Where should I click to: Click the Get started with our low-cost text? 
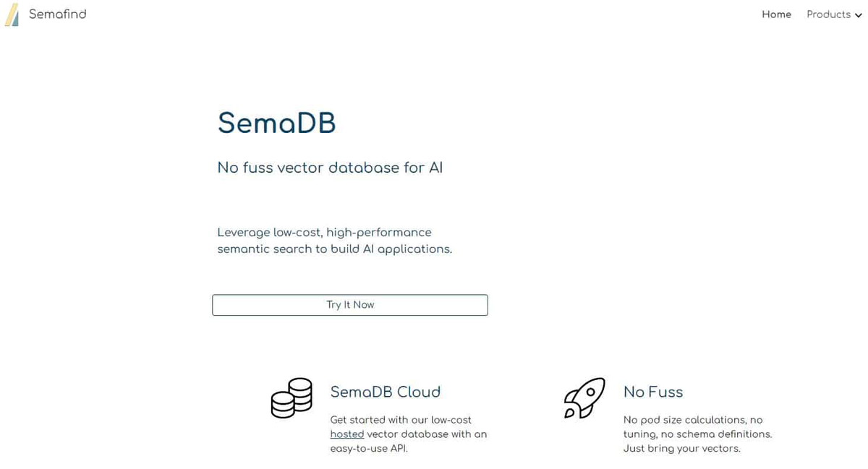[x=401, y=420]
